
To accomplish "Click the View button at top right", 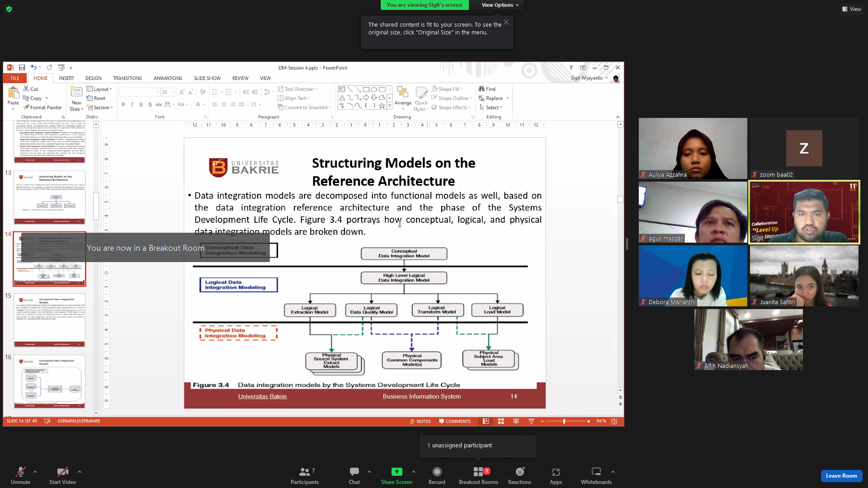I will pyautogui.click(x=852, y=9).
